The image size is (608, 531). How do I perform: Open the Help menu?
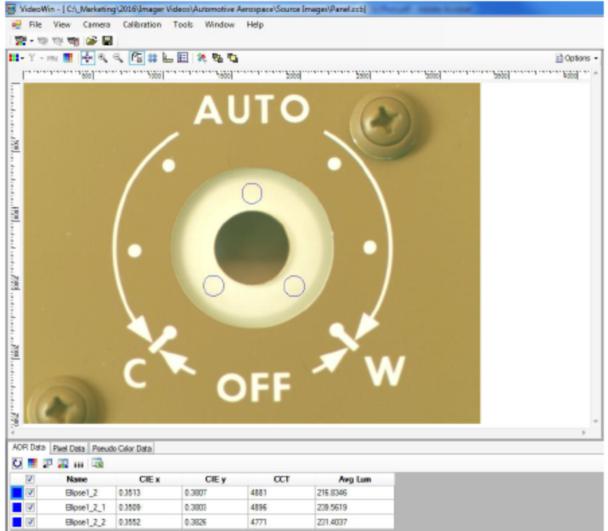pos(255,24)
